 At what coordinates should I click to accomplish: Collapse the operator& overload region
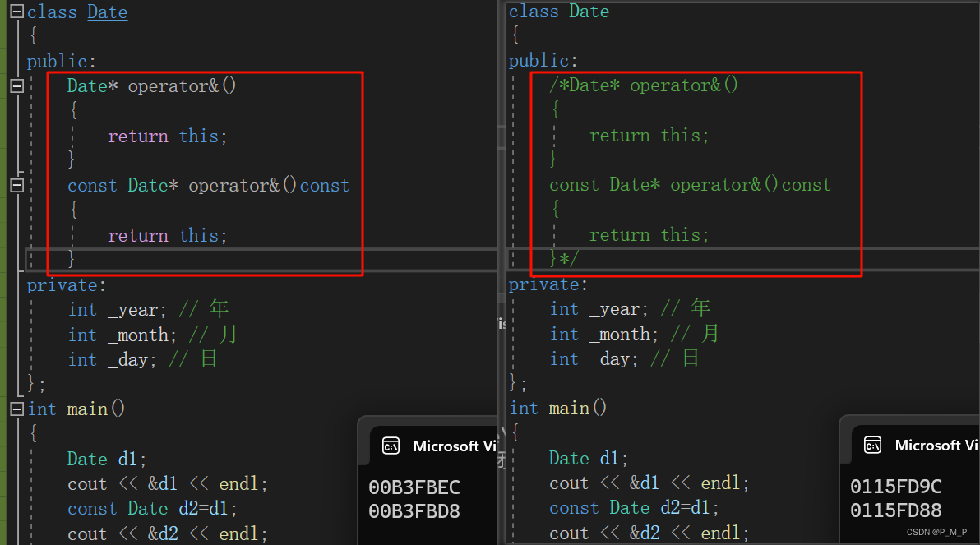(16, 85)
